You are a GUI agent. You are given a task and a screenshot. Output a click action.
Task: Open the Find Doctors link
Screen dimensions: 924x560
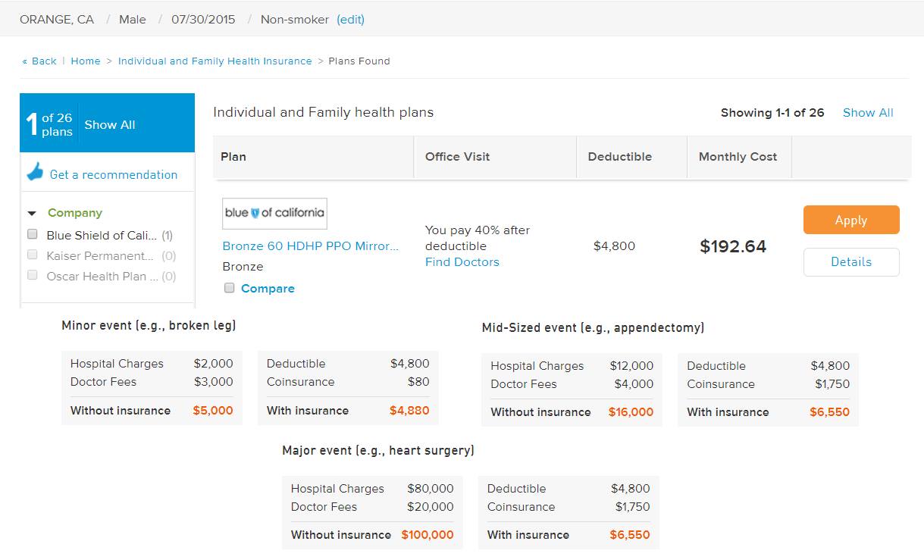(x=462, y=262)
